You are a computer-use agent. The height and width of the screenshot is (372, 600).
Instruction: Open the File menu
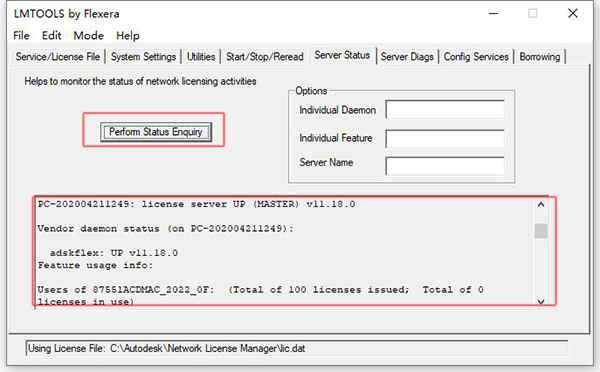click(21, 36)
